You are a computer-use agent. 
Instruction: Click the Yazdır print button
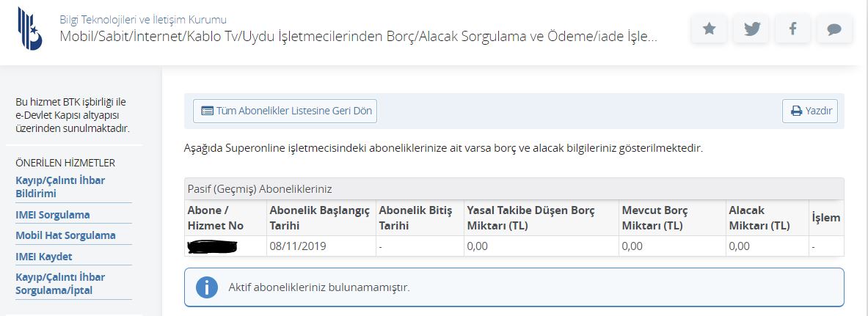click(x=810, y=111)
